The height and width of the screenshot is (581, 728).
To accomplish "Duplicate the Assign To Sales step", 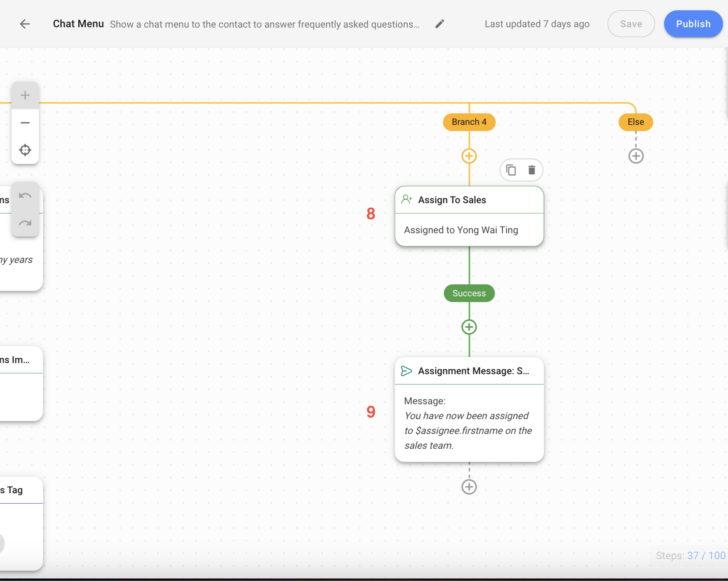I will point(511,170).
